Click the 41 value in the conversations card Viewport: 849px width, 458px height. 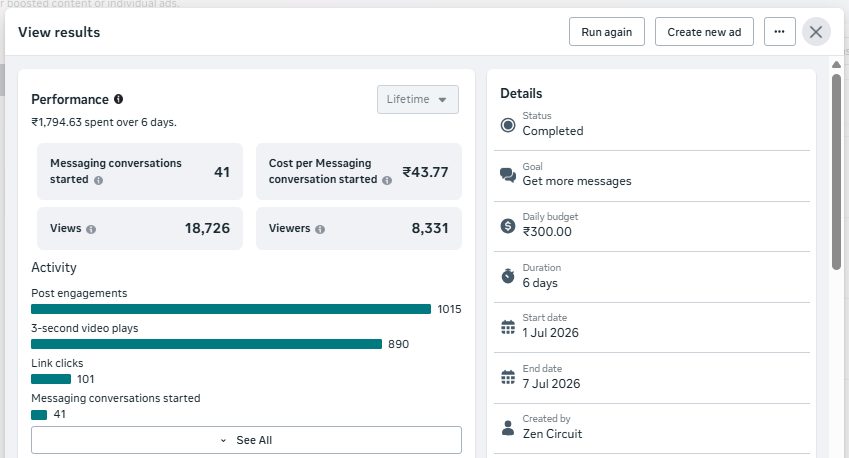[222, 172]
